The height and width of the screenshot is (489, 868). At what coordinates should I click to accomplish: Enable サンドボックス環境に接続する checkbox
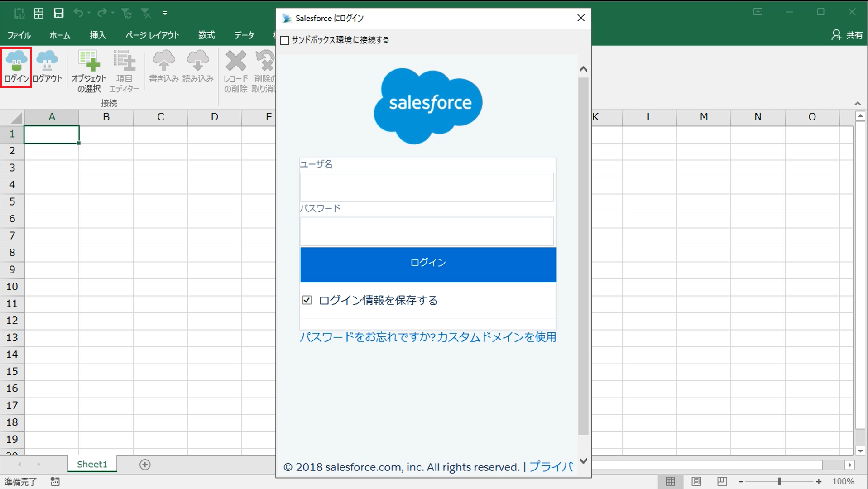(x=285, y=40)
